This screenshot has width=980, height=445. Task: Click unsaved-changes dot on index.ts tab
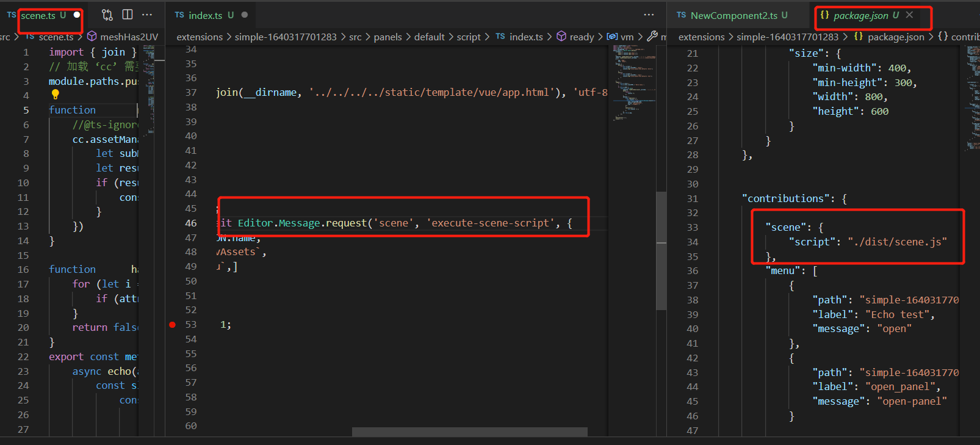(x=245, y=15)
